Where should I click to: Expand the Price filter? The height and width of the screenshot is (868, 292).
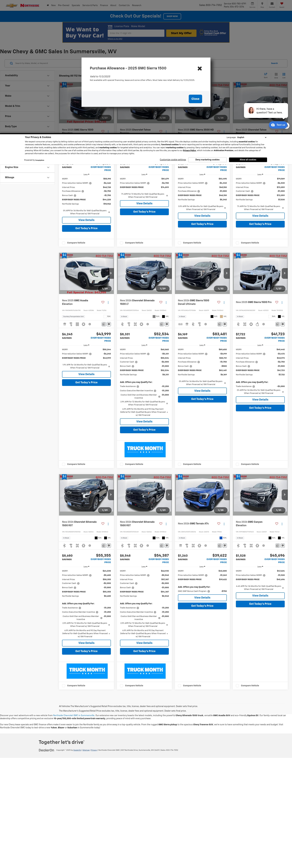tap(27, 116)
